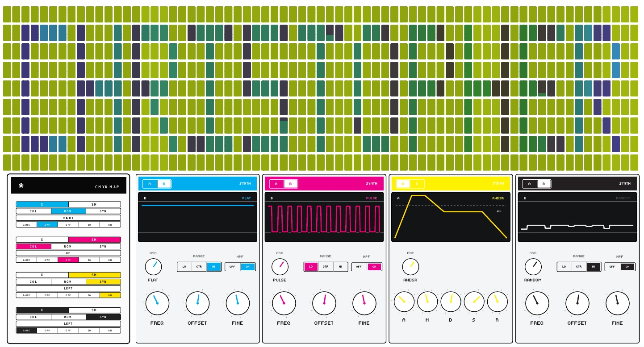Select X mode in cyan map row
This screenshot has width=644, height=347.
click(x=42, y=204)
